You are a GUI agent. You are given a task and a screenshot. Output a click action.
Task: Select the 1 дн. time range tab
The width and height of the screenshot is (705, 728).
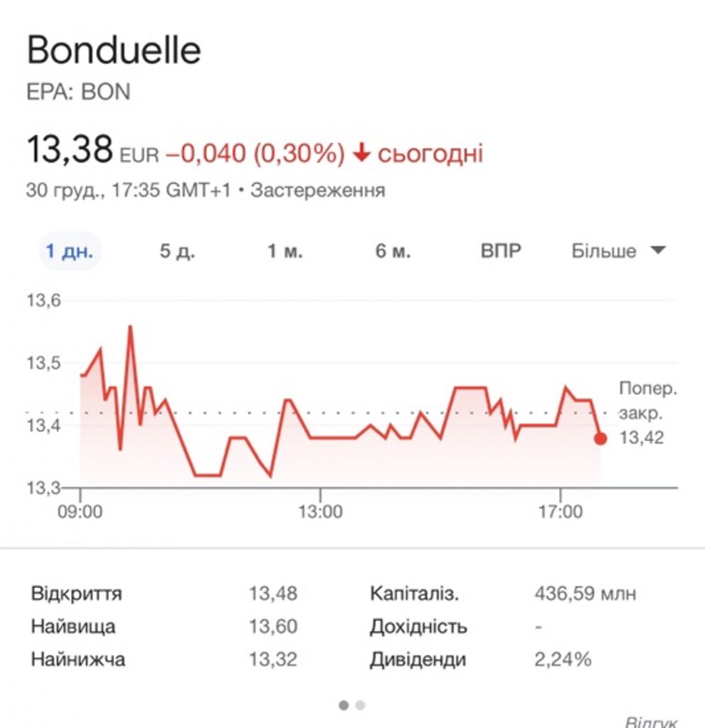pyautogui.click(x=70, y=251)
